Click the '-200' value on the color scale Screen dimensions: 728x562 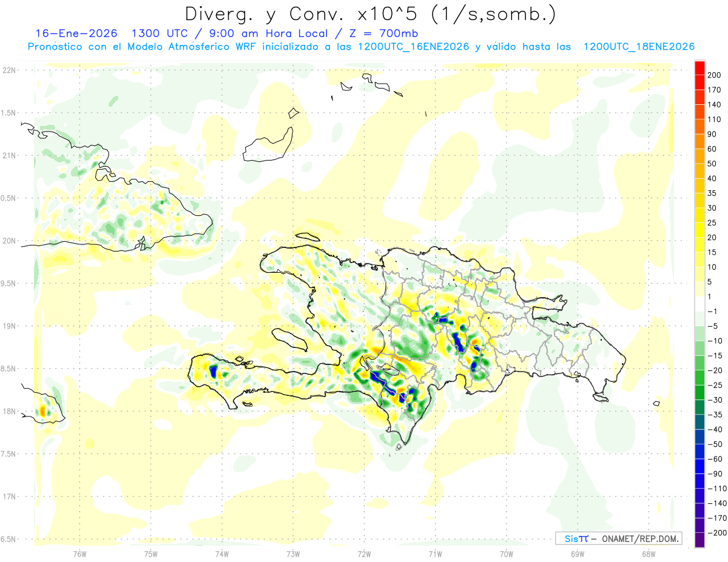coord(718,532)
